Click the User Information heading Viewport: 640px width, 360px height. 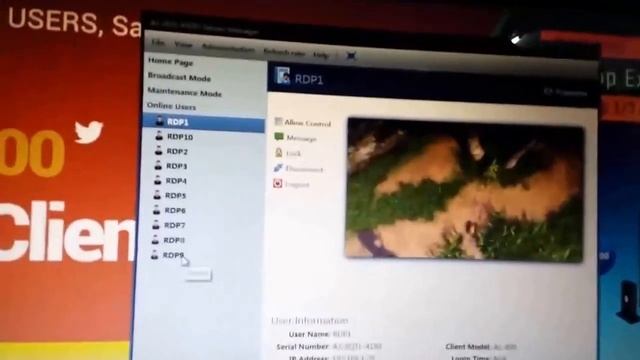[310, 321]
